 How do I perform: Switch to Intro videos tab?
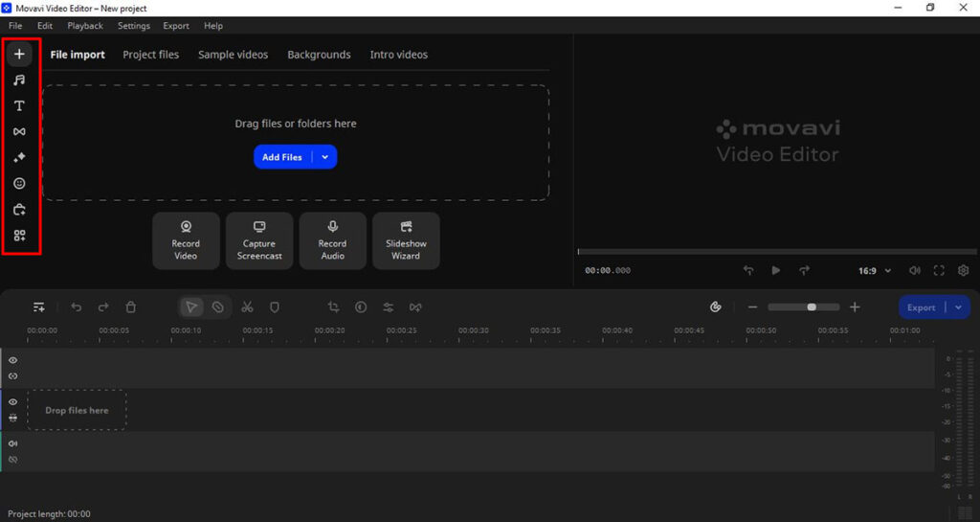[x=399, y=55]
